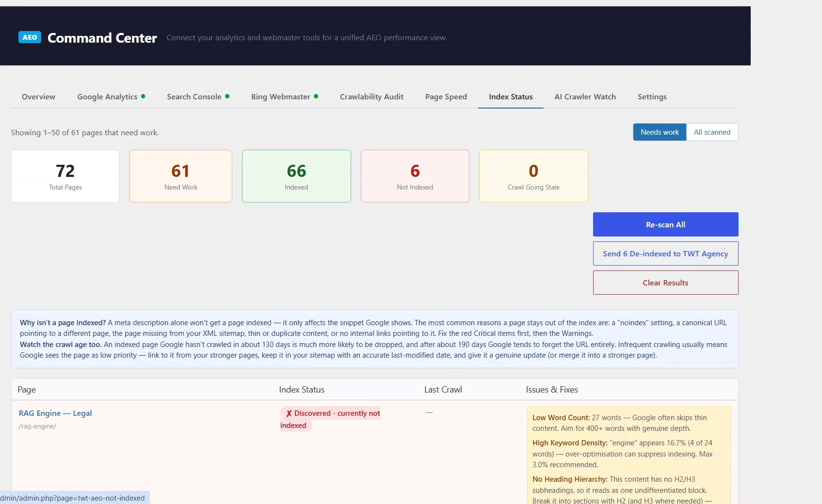
Task: Click the 61 Need Work card
Action: [181, 176]
